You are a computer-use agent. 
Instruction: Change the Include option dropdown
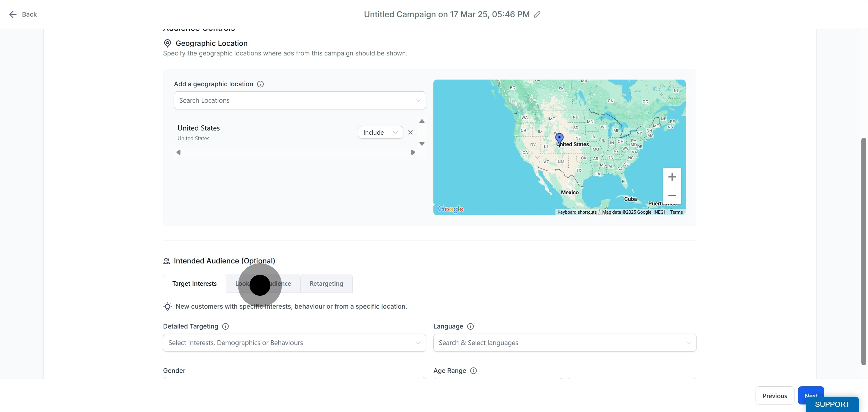(380, 132)
